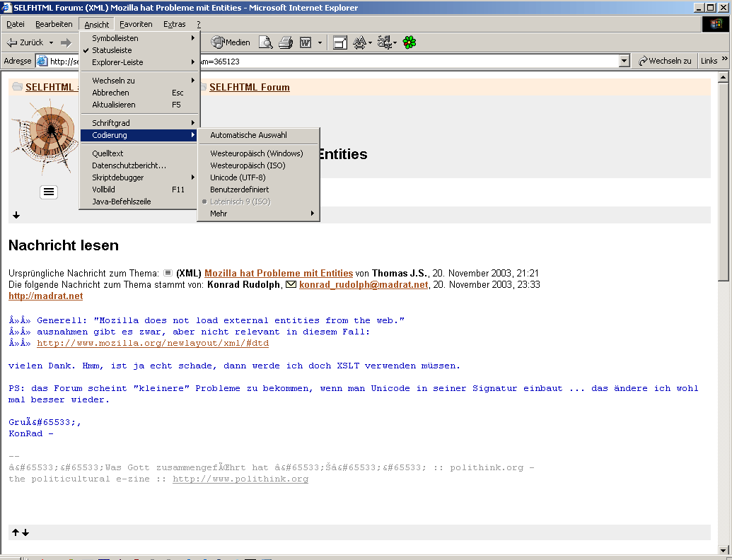Choose Westeuropäisch (ISO) encoding
Viewport: 732px width, 560px height.
[x=248, y=165]
